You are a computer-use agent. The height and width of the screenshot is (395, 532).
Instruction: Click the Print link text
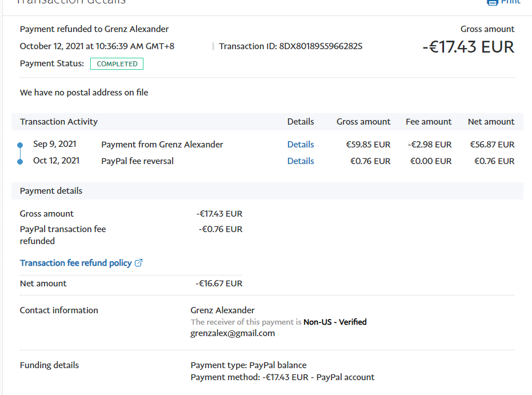(510, 2)
